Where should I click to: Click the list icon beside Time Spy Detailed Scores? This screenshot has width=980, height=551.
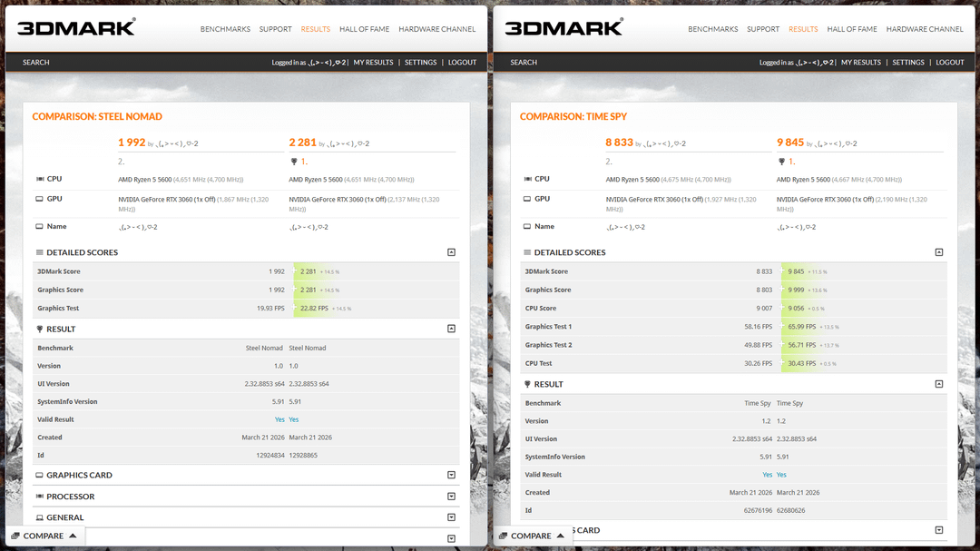527,252
